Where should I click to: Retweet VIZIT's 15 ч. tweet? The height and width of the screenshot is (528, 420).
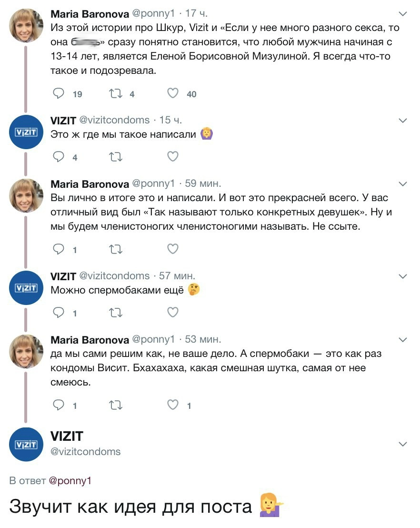pos(116,157)
